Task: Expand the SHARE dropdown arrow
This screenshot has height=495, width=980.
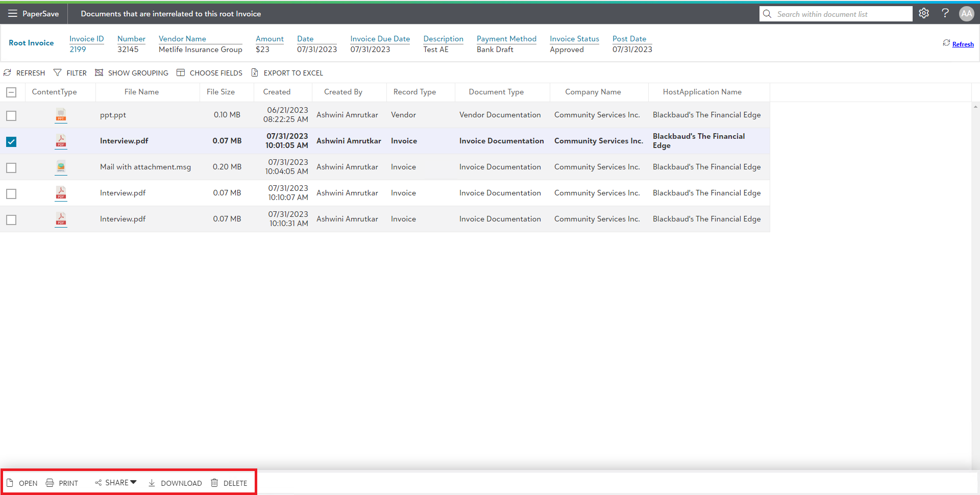Action: (x=133, y=482)
